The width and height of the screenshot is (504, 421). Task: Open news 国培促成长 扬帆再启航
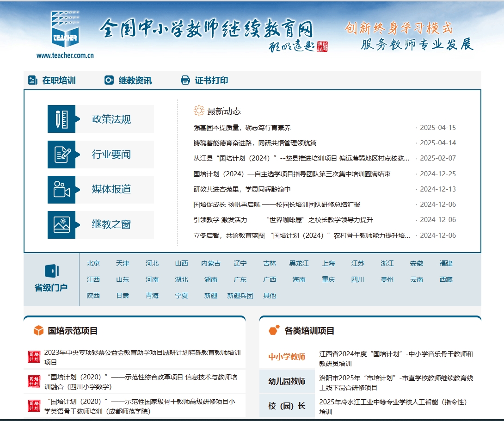pos(277,204)
